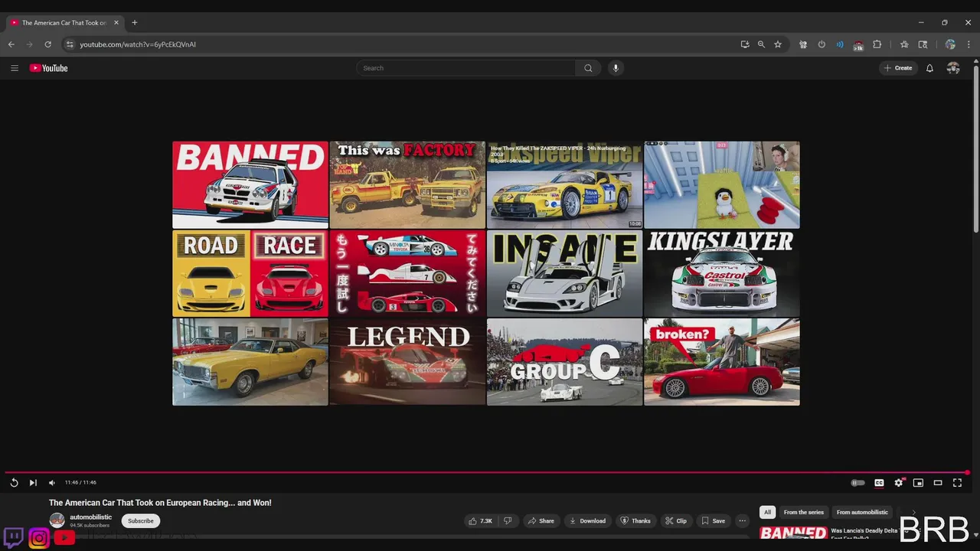Skip to next video in player
Viewport: 980px width, 551px height.
point(33,483)
